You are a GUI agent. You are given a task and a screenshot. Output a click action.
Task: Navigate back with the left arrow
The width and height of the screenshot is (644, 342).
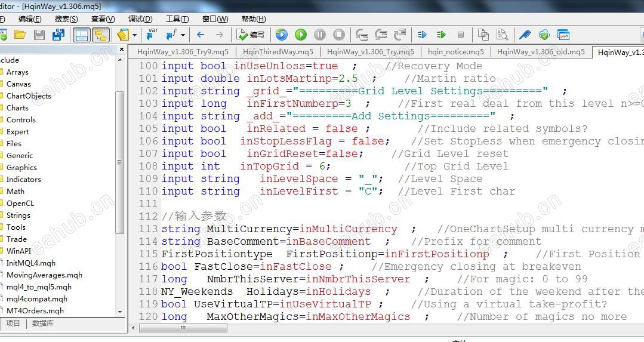click(201, 35)
